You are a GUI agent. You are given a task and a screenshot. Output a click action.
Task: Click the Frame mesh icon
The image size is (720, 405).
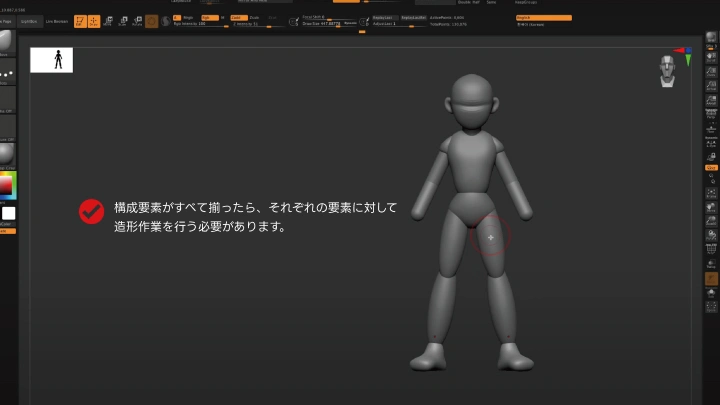(711, 193)
